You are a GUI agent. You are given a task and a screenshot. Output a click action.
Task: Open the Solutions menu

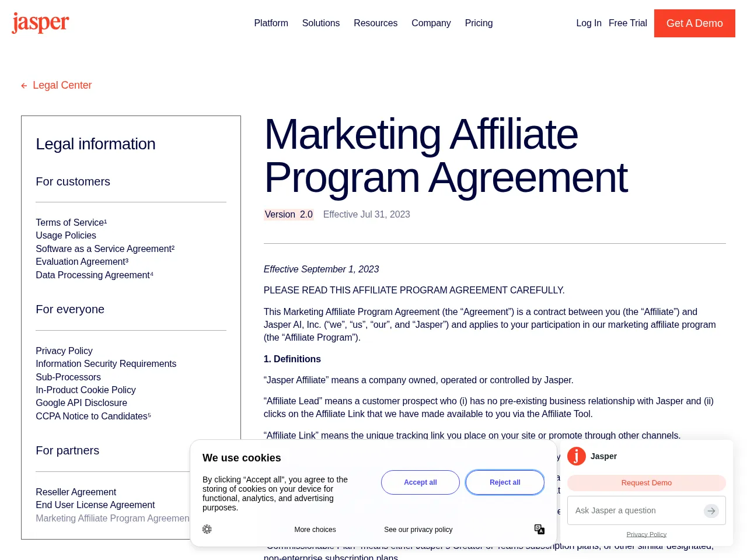click(x=321, y=23)
